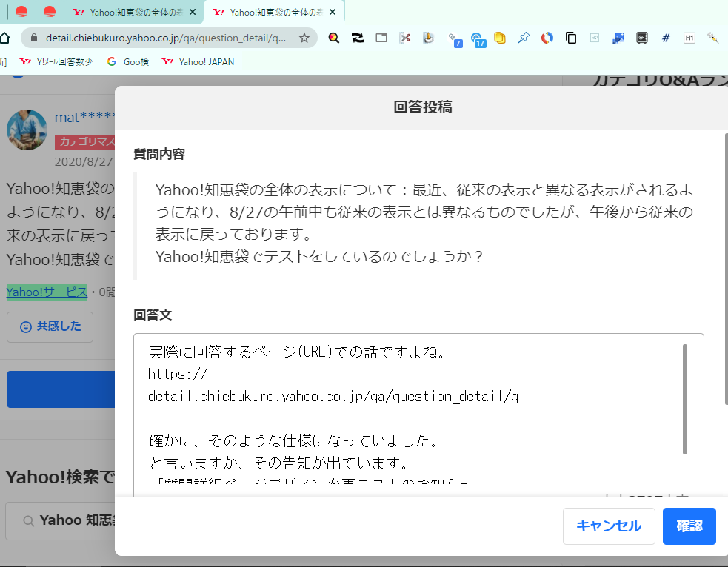
Task: Click the 共感した button
Action: (x=50, y=327)
